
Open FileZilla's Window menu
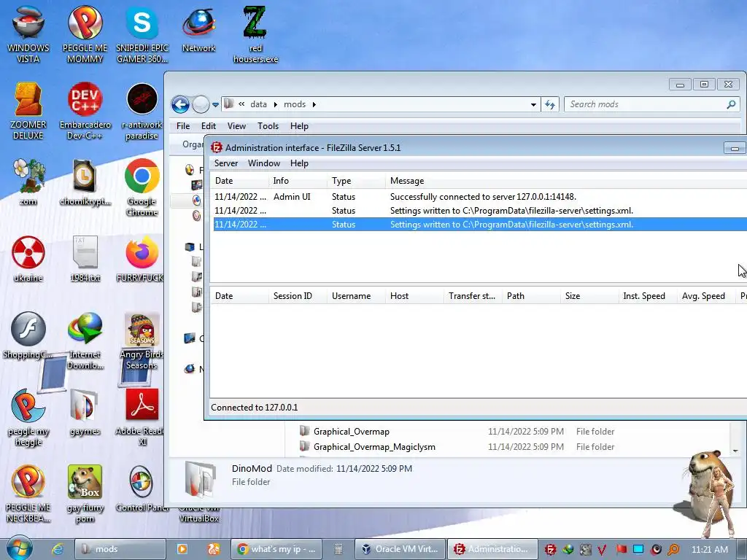click(x=264, y=163)
